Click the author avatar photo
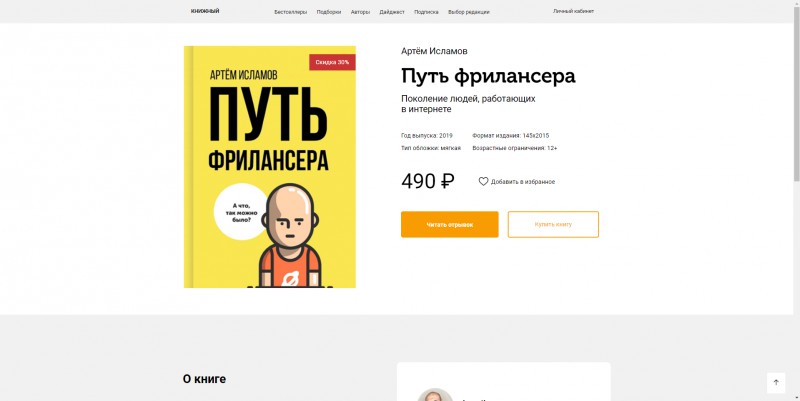The height and width of the screenshot is (401, 800). (435, 395)
